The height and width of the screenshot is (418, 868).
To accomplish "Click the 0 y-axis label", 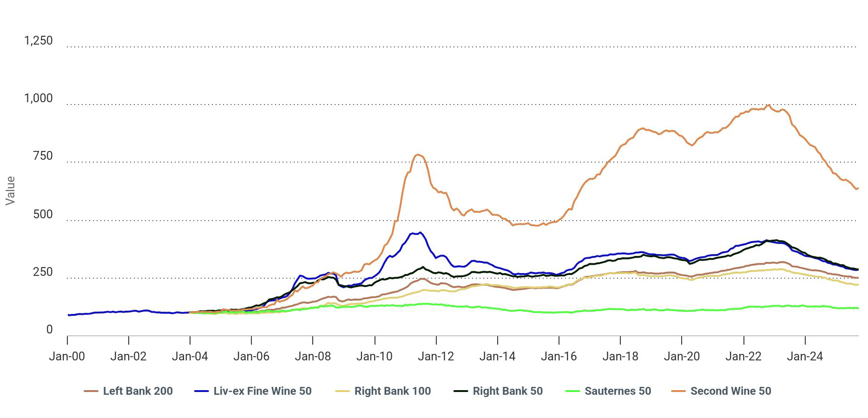I will pos(49,329).
